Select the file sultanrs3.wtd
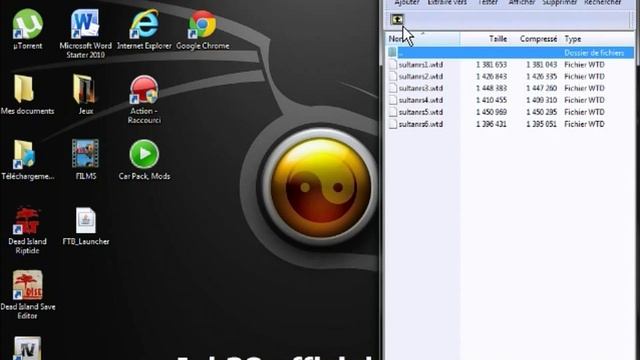 tap(421, 88)
